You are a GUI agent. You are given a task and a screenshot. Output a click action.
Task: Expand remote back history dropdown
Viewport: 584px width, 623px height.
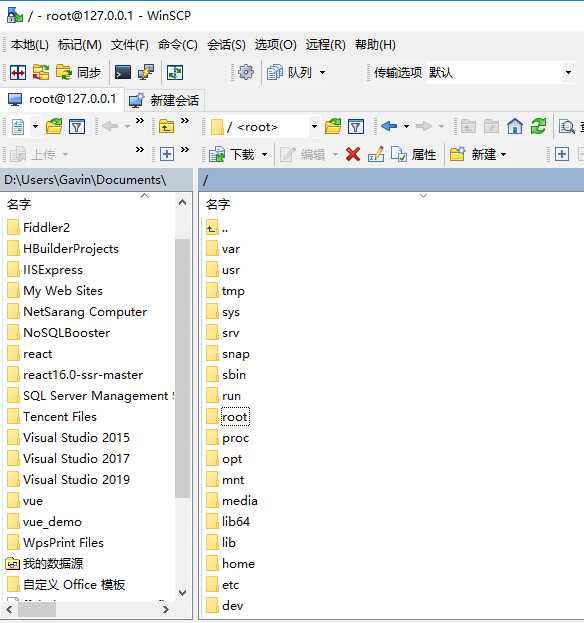click(x=406, y=127)
